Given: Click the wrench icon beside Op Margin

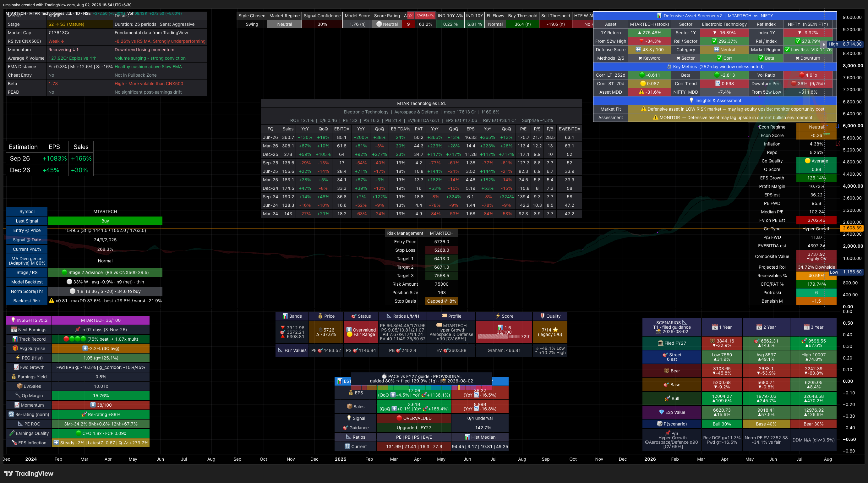Looking at the screenshot, I should (18, 396).
